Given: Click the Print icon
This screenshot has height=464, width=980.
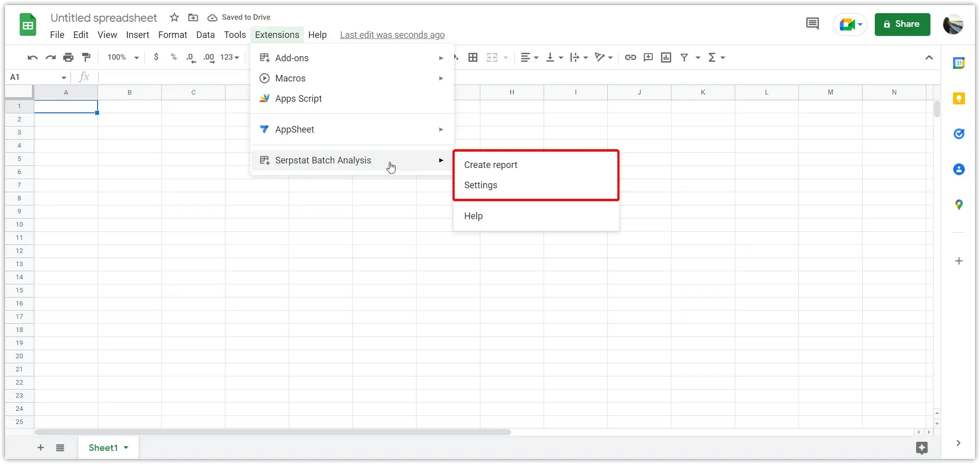Looking at the screenshot, I should coord(68,58).
